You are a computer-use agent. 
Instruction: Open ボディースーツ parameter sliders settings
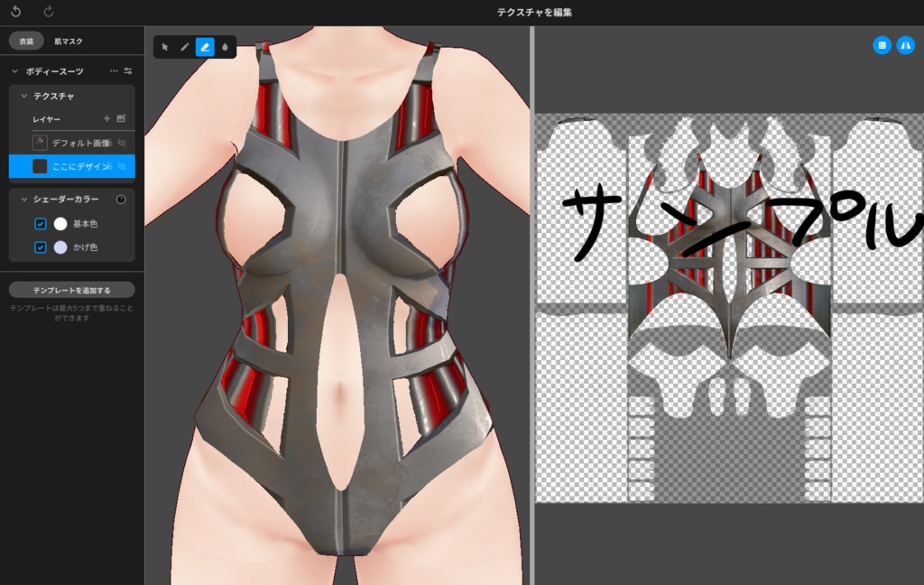click(128, 70)
